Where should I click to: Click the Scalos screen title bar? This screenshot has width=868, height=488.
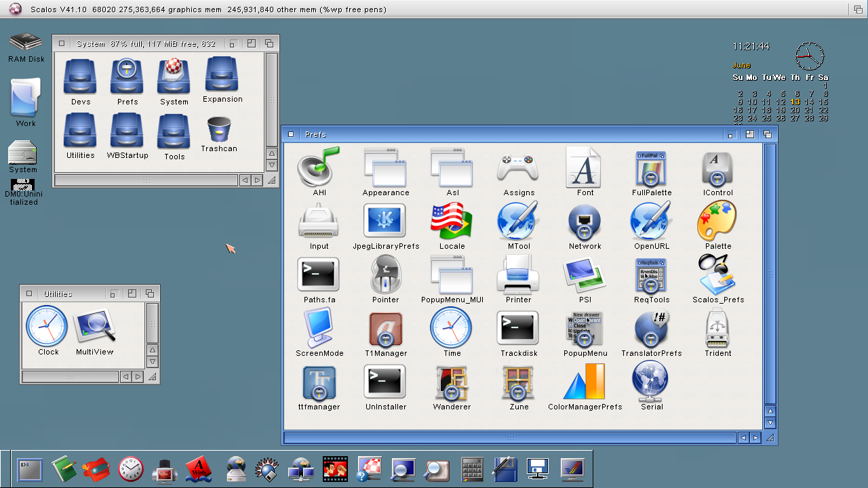tap(434, 9)
